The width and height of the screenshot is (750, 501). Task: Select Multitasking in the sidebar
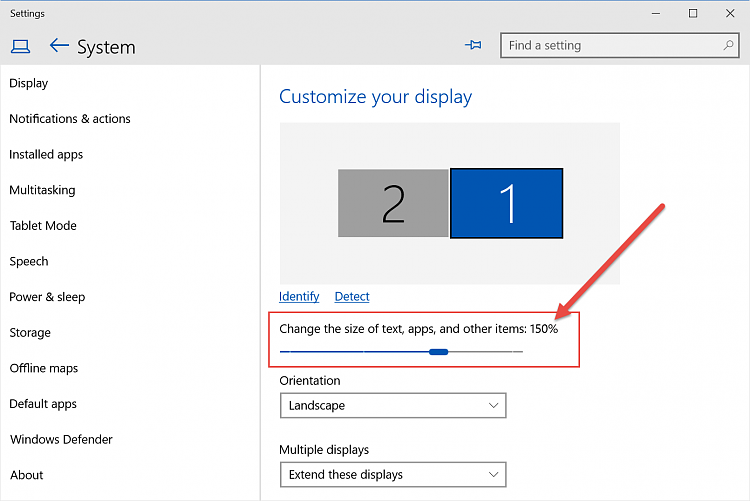pyautogui.click(x=42, y=190)
